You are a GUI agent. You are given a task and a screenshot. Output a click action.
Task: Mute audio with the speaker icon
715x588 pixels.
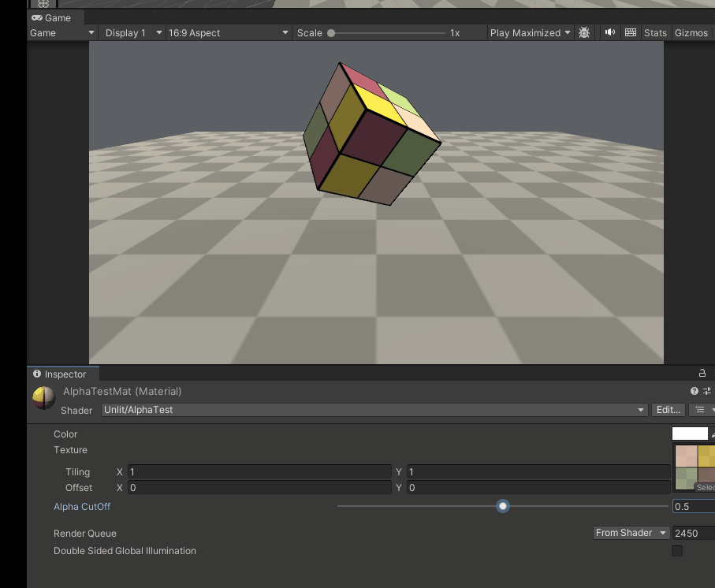click(x=609, y=32)
